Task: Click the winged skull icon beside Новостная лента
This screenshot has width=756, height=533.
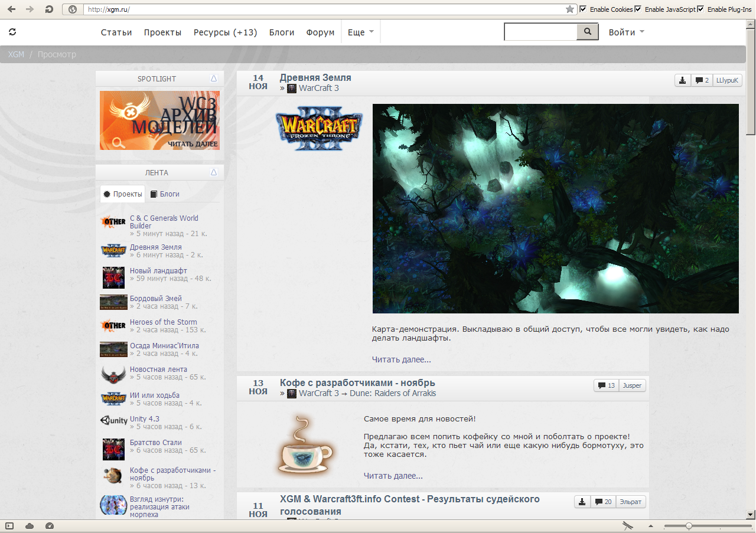Action: [x=113, y=374]
